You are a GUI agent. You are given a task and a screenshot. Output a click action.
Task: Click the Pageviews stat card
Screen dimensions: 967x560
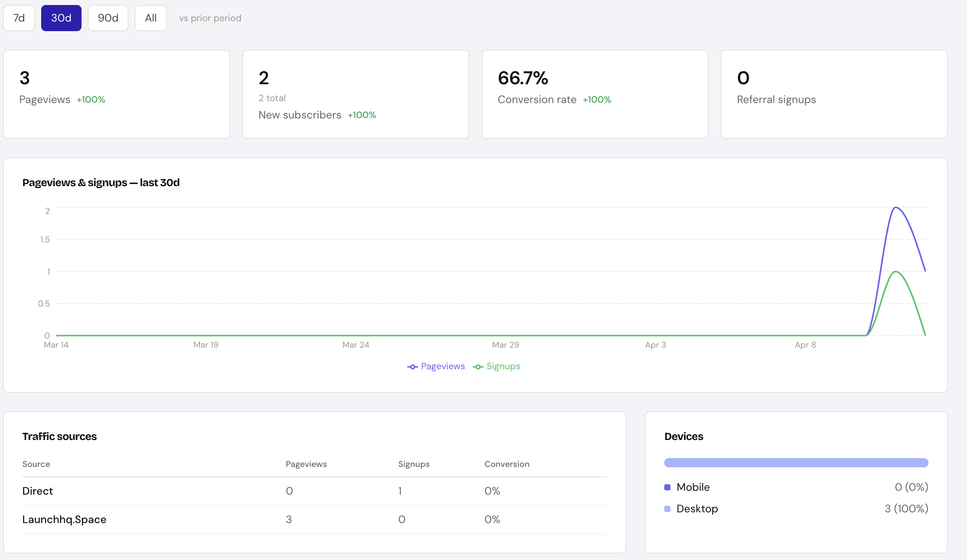tap(117, 94)
